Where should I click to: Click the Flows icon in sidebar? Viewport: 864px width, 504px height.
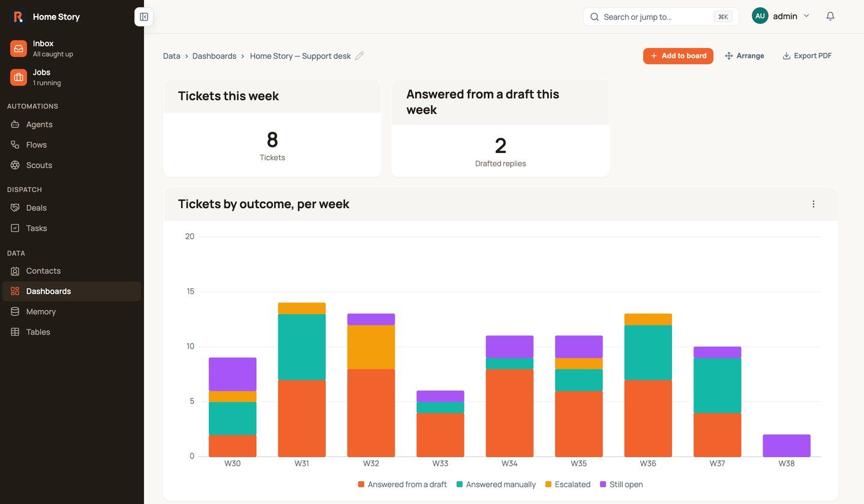click(15, 145)
